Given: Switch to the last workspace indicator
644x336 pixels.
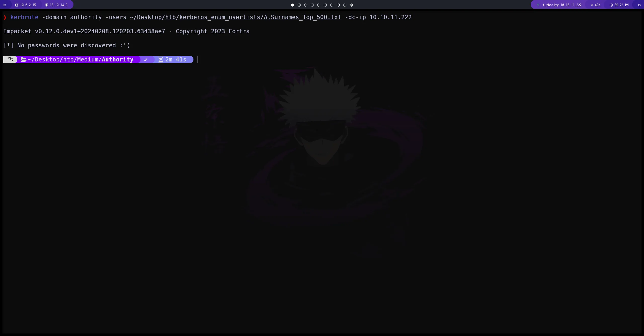Looking at the screenshot, I should pos(351,5).
